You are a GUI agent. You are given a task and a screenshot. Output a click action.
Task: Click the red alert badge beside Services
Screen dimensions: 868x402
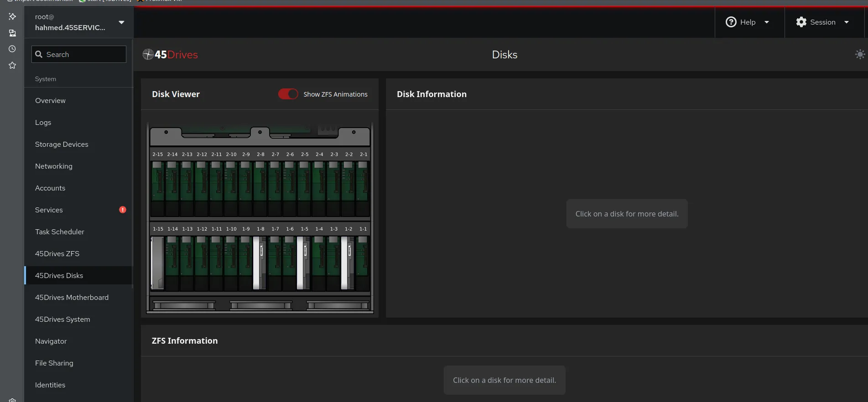[x=122, y=210]
